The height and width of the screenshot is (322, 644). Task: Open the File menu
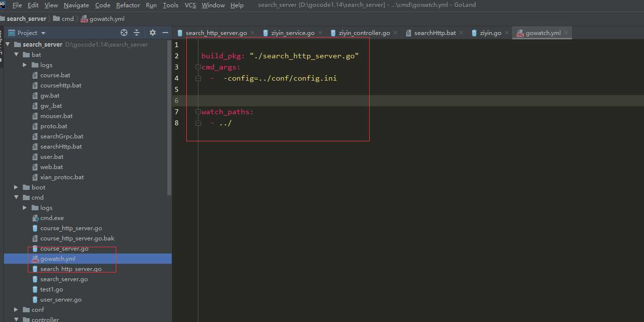coord(17,5)
